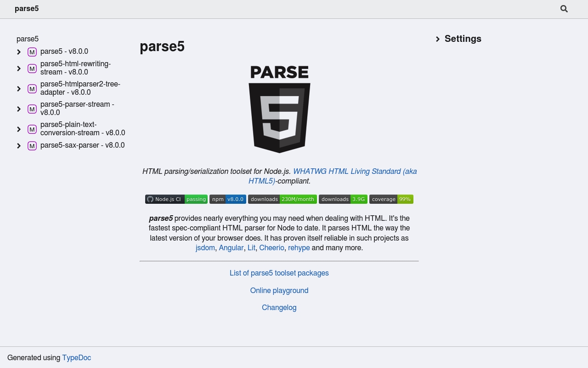Image resolution: width=588 pixels, height=368 pixels.
Task: Select parse5 root item in sidebar
Action: [28, 39]
